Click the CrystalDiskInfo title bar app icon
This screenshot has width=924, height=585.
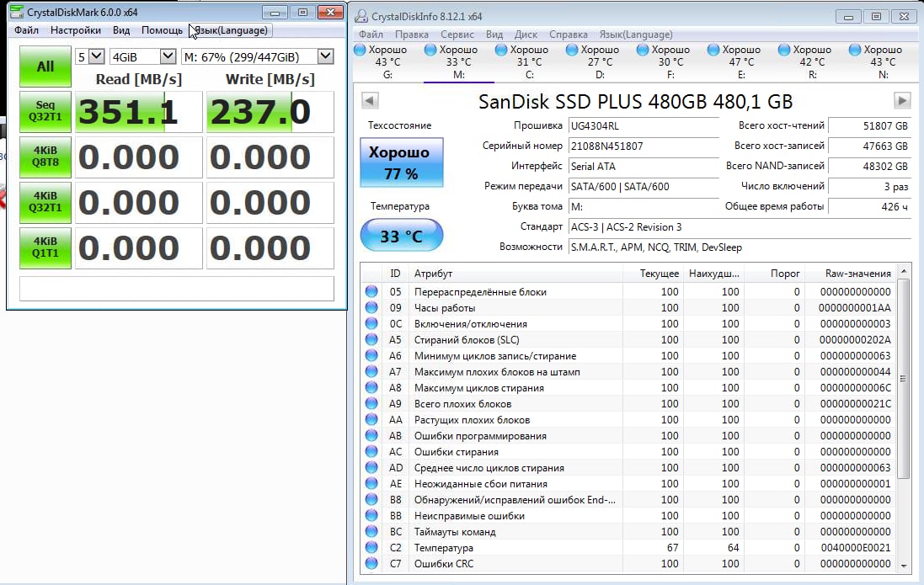[361, 16]
